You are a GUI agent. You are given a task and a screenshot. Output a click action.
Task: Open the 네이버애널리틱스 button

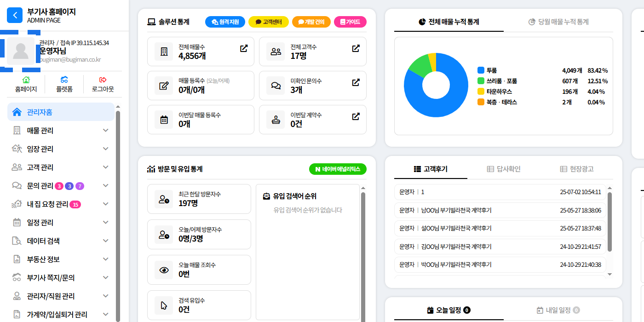(x=338, y=169)
